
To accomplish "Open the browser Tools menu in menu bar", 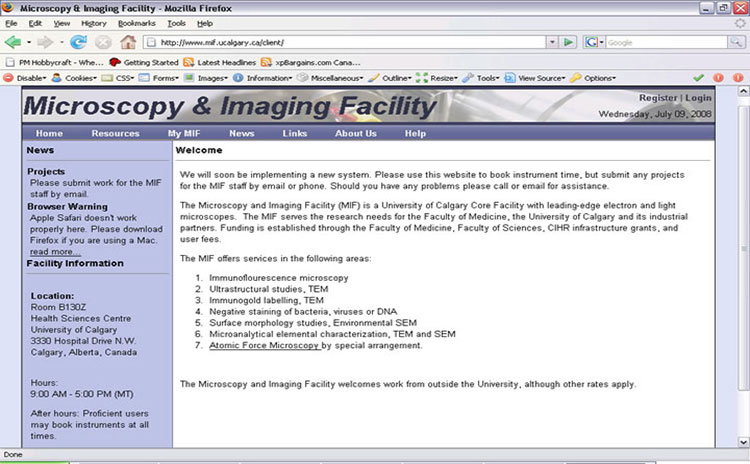I will click(176, 23).
